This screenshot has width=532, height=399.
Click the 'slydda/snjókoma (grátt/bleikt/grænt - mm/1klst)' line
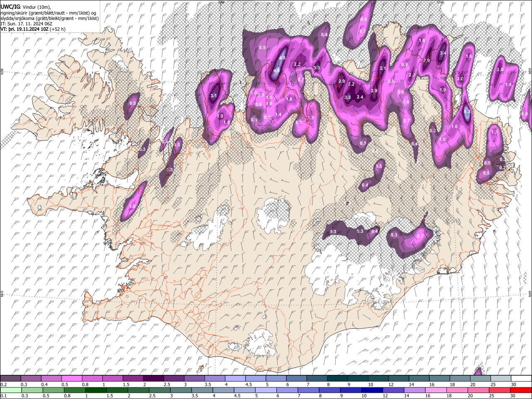(x=49, y=18)
